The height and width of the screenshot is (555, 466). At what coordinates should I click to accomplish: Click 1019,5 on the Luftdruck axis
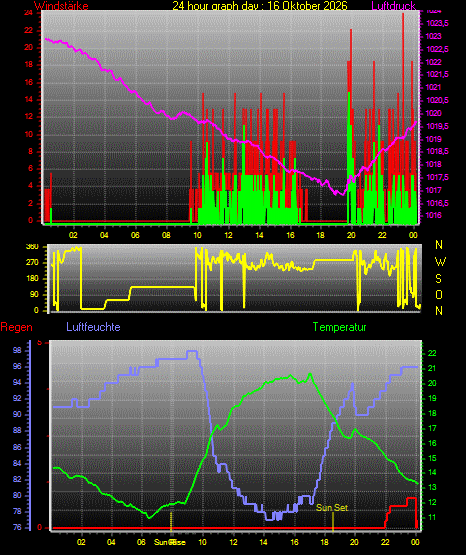[437, 126]
